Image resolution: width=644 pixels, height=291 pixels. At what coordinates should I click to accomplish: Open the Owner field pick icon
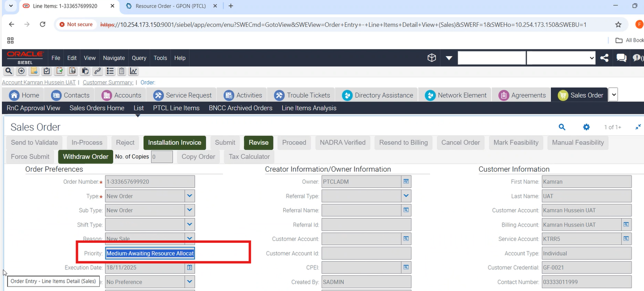tap(406, 182)
